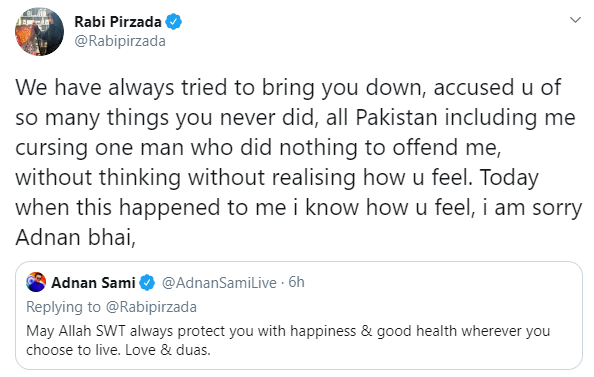
Task: Click Adnan Sami's small avatar icon
Action: pyautogui.click(x=36, y=282)
